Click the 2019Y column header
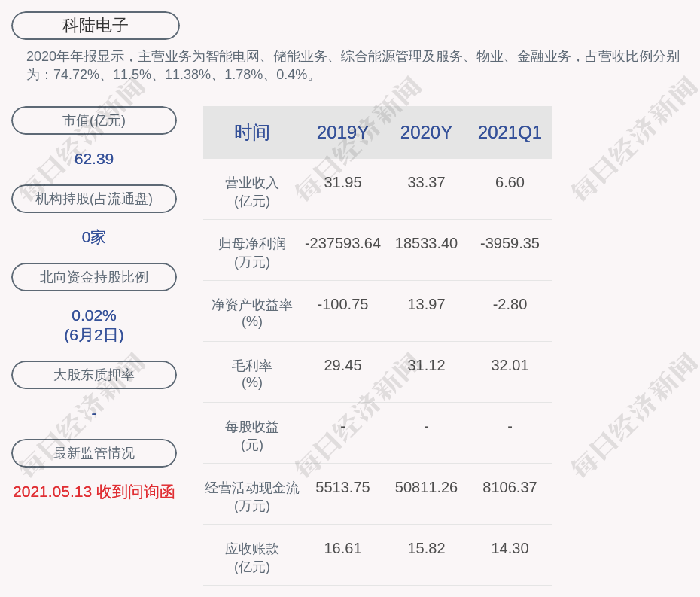 point(342,132)
